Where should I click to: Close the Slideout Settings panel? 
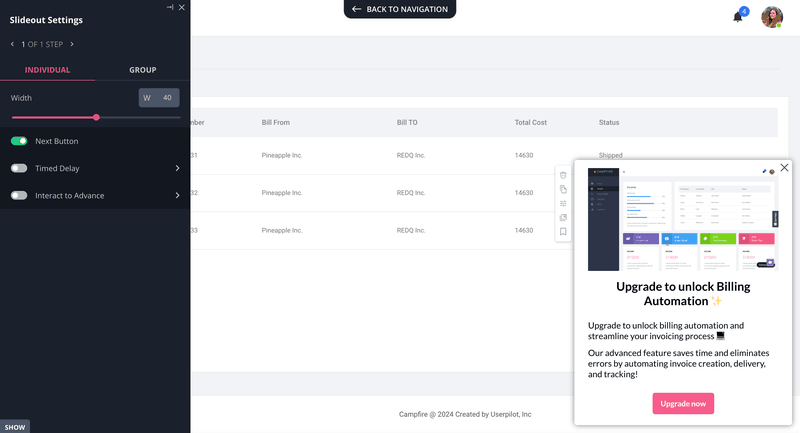click(x=182, y=7)
